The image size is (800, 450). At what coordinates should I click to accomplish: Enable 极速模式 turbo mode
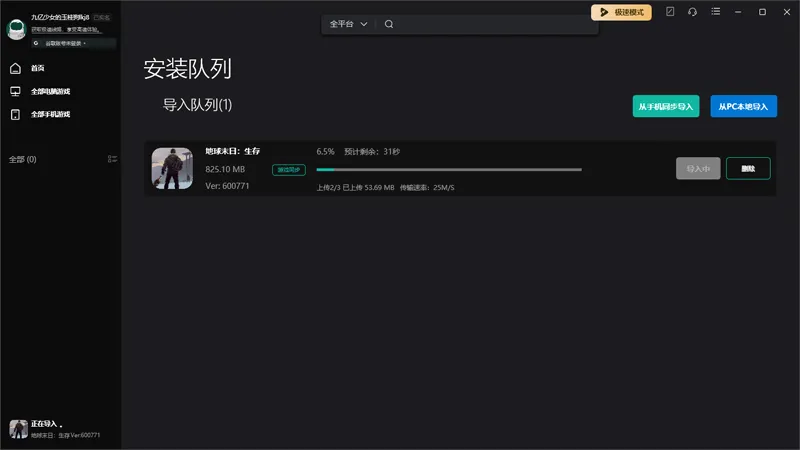621,12
